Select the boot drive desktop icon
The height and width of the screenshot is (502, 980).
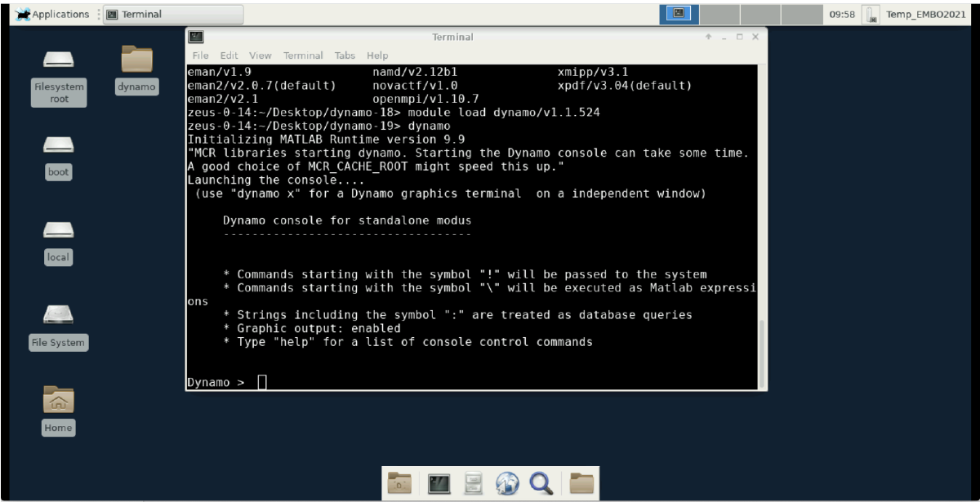click(59, 155)
